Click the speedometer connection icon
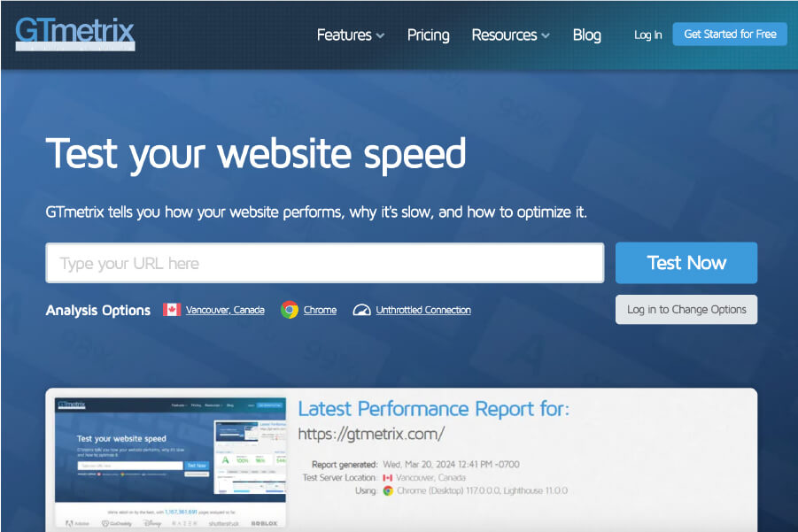 point(362,310)
